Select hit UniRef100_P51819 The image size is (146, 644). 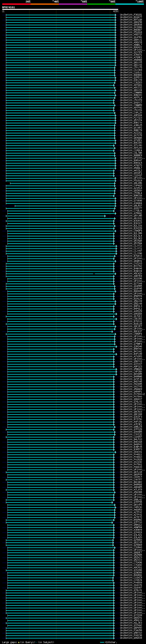tap(131, 180)
